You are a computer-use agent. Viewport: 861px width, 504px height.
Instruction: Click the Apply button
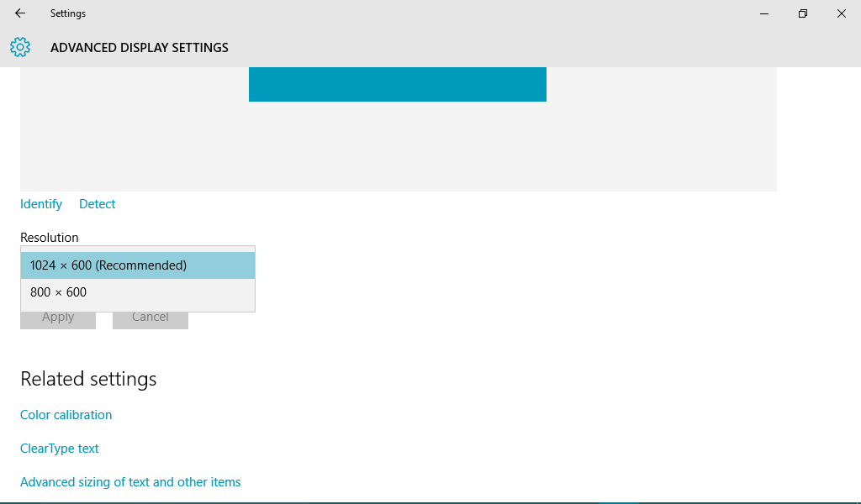(58, 320)
